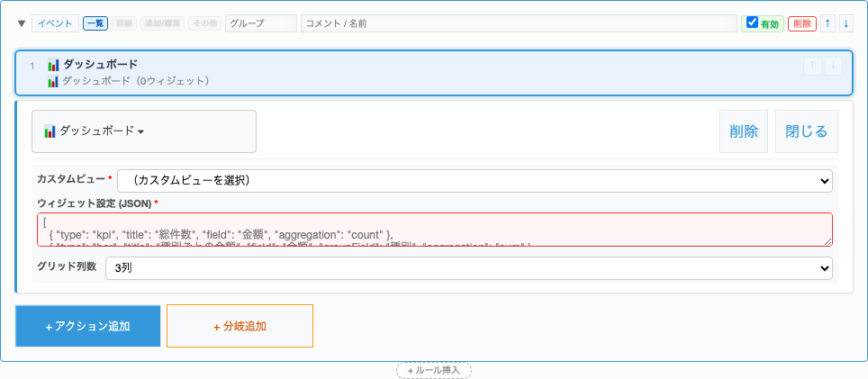Select the ダッシュボード action row
The image size is (868, 379).
[x=434, y=73]
